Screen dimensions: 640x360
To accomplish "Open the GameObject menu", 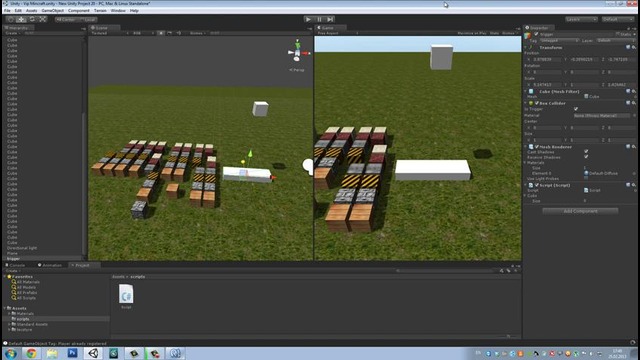I will click(x=53, y=11).
